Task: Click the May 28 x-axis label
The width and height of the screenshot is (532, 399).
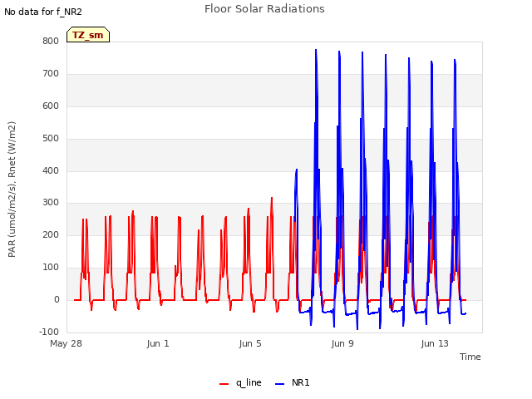Action: tap(66, 343)
